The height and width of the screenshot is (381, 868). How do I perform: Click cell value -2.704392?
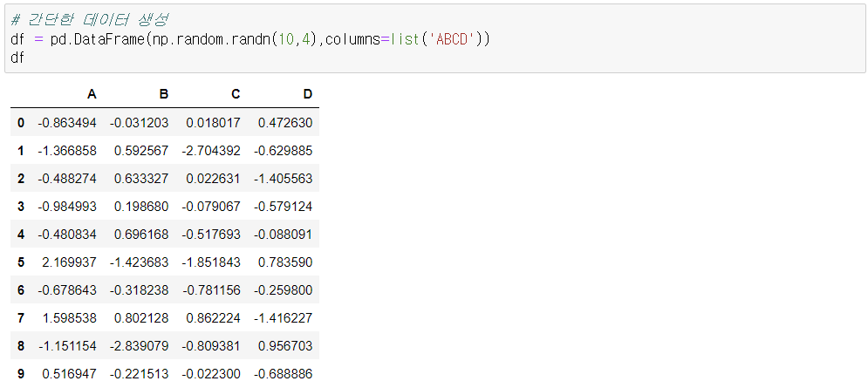coord(211,151)
